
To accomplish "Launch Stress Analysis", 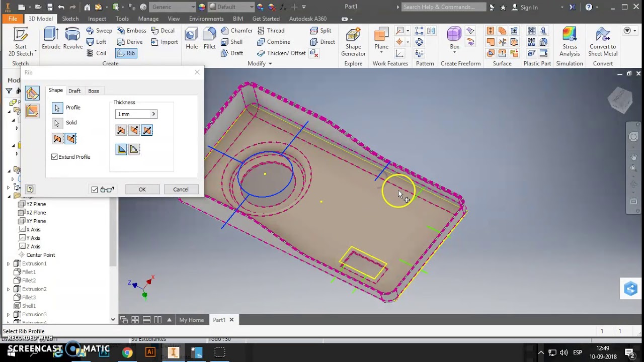I will pyautogui.click(x=570, y=42).
